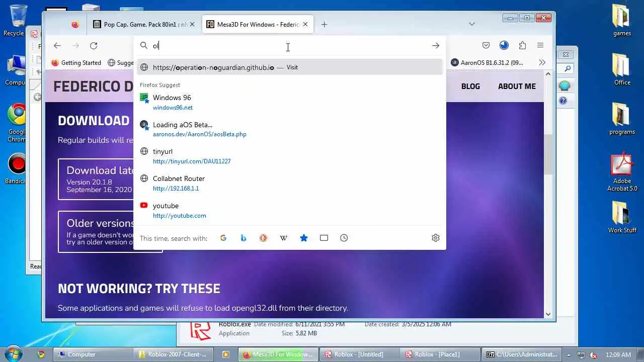Switch to Computer taskbar window

93,354
